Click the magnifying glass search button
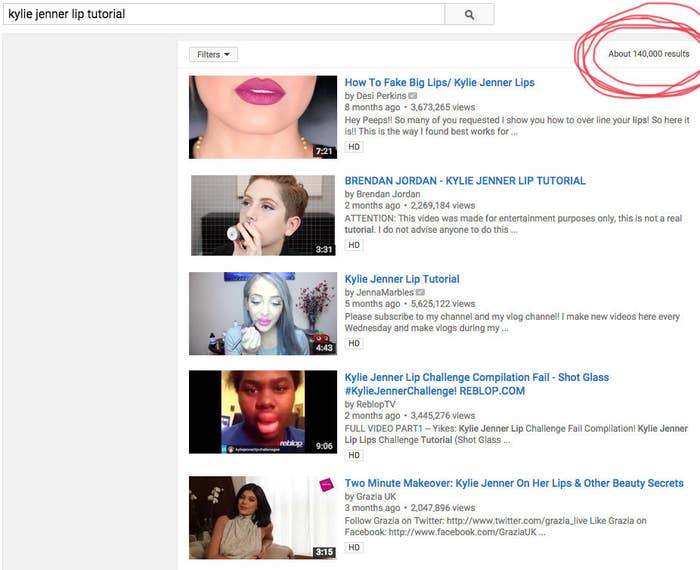Viewport: 700px width, 570px height. click(469, 14)
